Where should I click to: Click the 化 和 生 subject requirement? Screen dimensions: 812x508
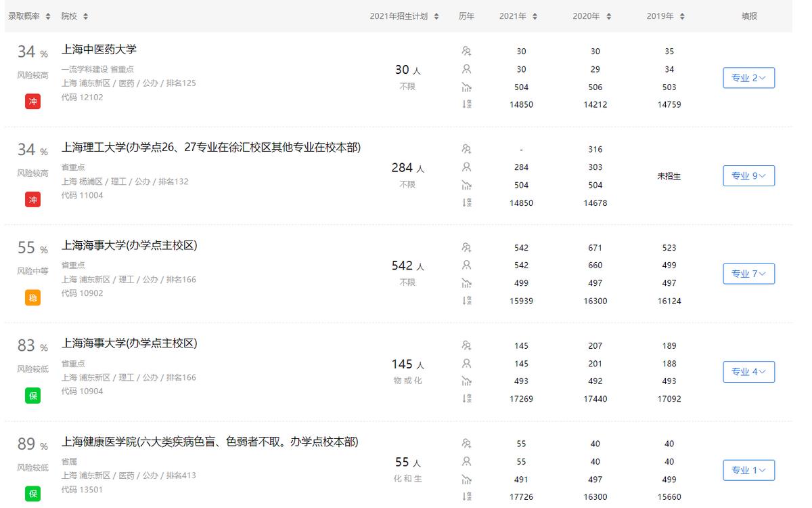(x=408, y=479)
